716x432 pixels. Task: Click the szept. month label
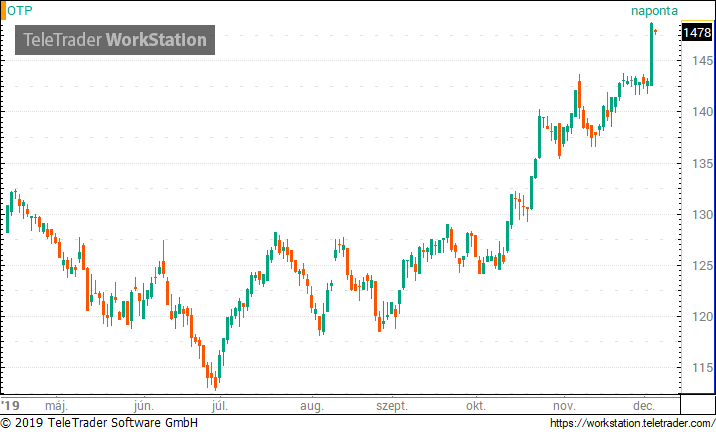point(392,406)
